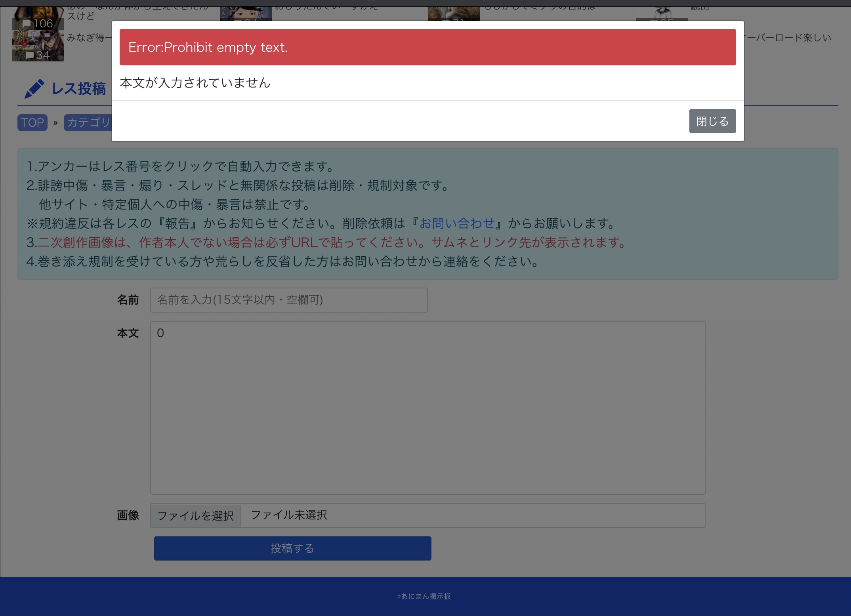Click the comment bubble icon showing 34
This screenshot has height=616, width=851.
point(30,55)
